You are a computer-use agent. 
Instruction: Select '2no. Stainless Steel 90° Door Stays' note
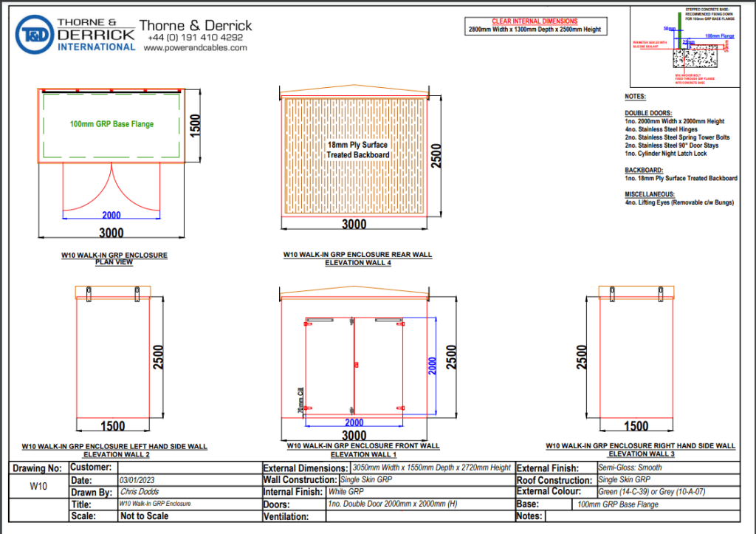pos(672,146)
